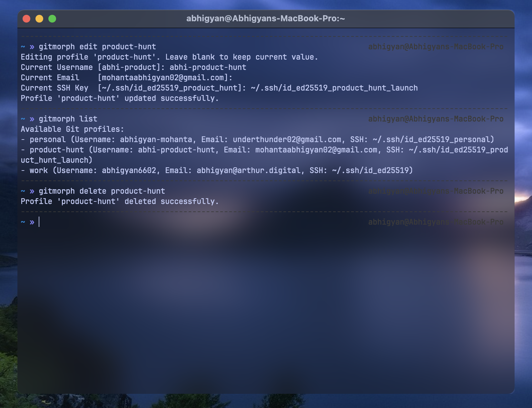
Task: Close the terminal window with the red button
Action: point(26,19)
